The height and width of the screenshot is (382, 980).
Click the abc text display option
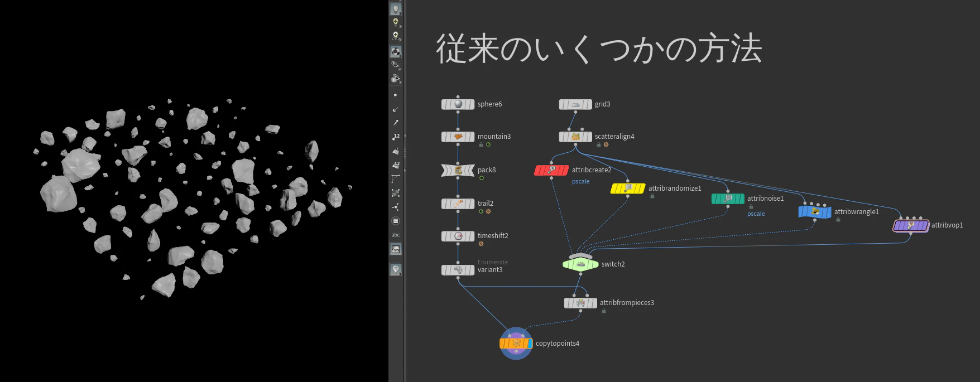(396, 235)
